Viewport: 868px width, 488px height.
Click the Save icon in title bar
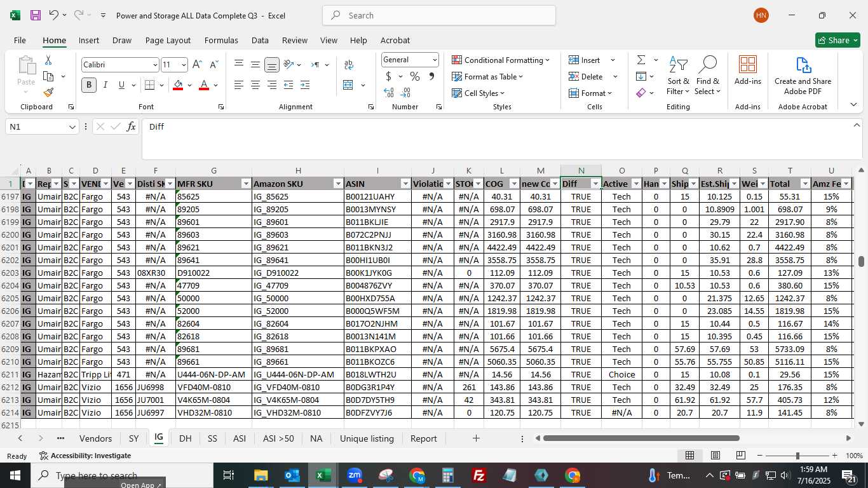[36, 15]
